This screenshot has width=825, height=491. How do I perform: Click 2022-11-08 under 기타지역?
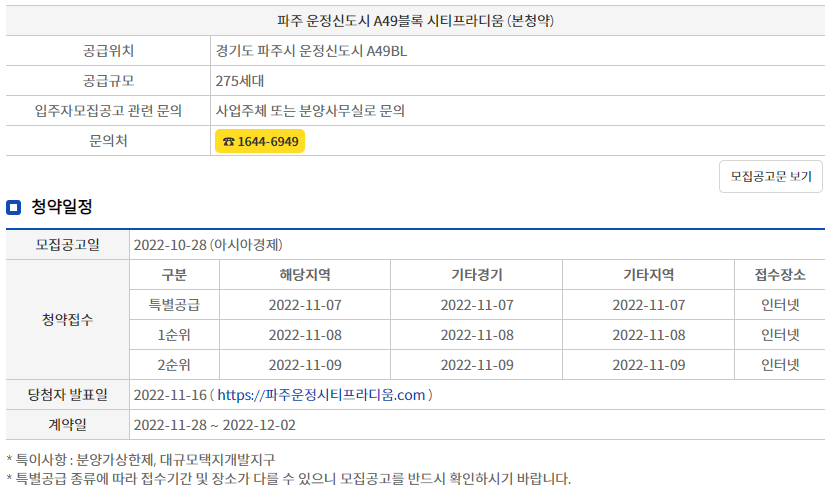[649, 335]
